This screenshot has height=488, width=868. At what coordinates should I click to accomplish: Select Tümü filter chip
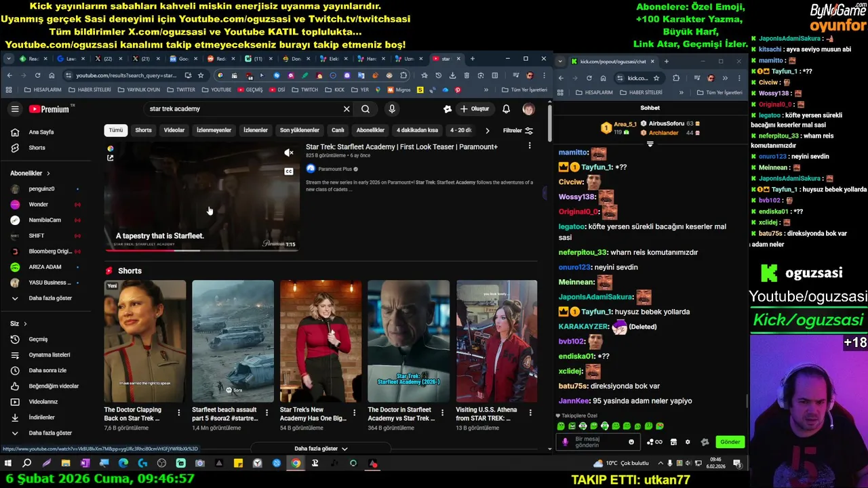pos(116,130)
